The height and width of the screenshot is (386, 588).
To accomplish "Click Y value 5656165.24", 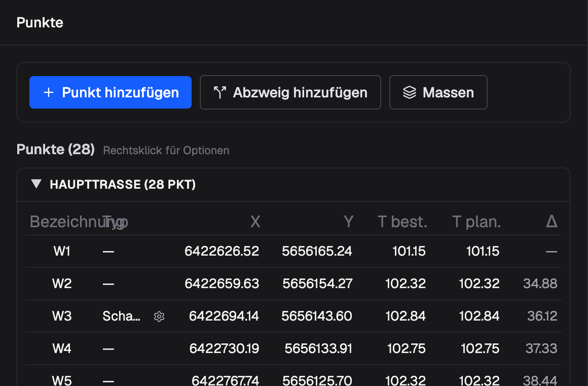I will pyautogui.click(x=317, y=251).
